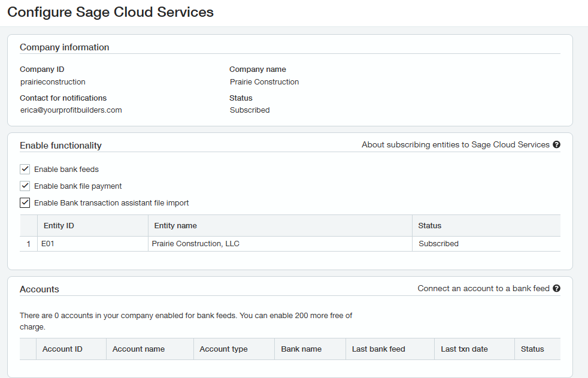This screenshot has height=378, width=588.
Task: Click the Enable functionality section heading
Action: pyautogui.click(x=60, y=146)
